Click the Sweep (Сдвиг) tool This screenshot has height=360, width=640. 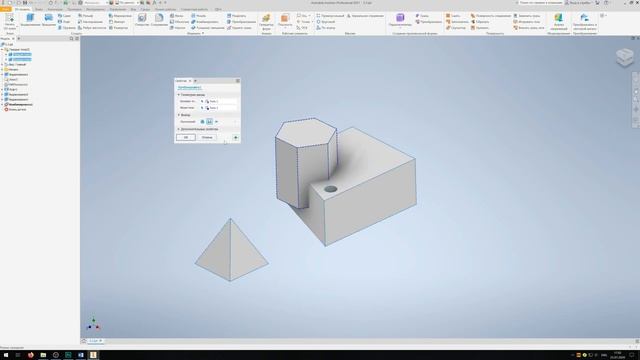[x=64, y=16]
